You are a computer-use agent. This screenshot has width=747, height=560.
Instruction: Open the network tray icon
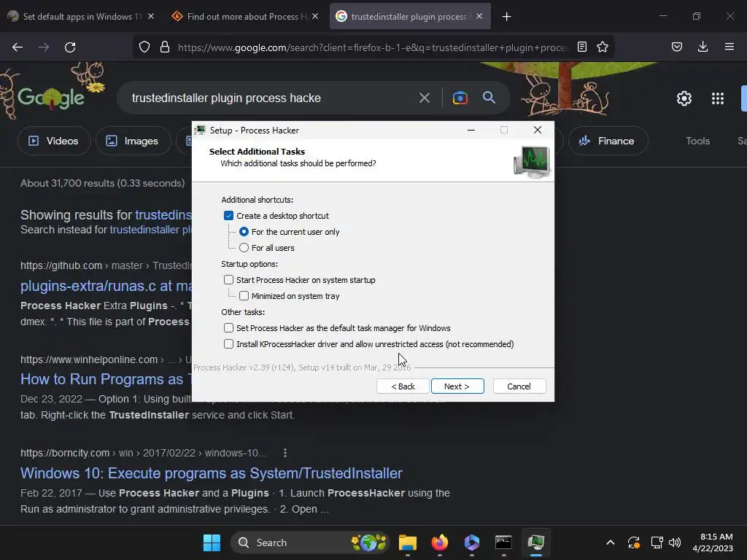point(657,542)
